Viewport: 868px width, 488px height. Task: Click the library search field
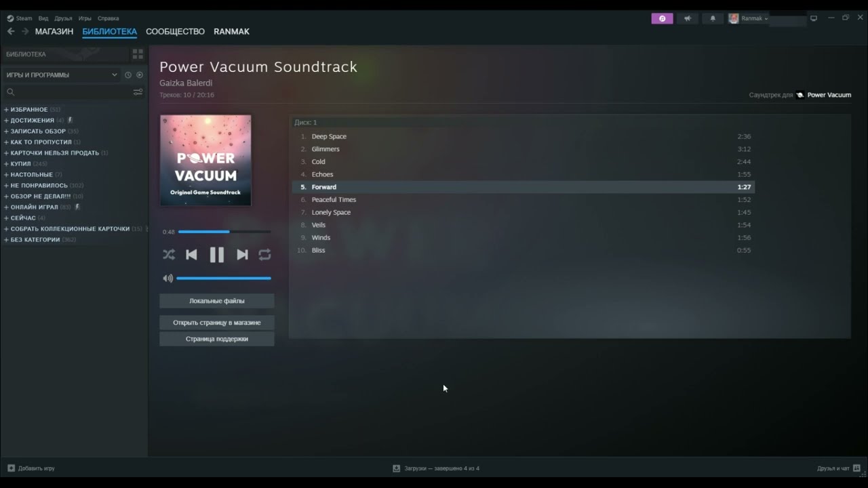68,92
